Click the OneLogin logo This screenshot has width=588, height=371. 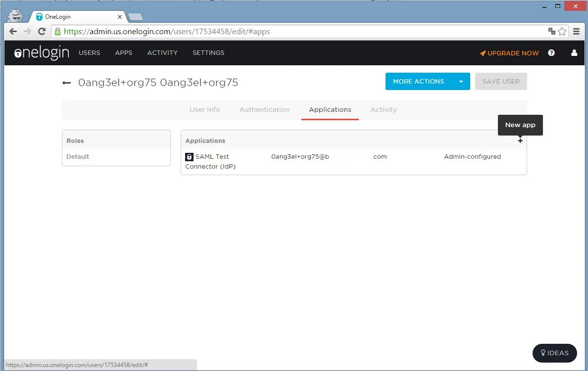[42, 52]
